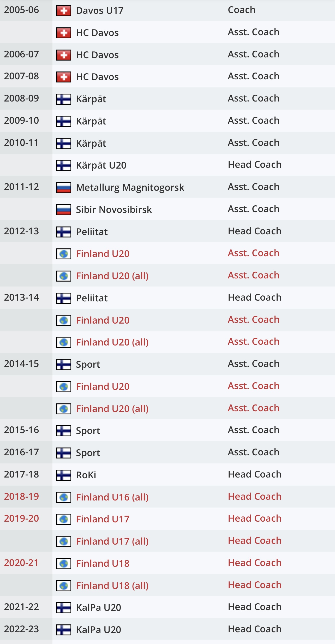Select the Sibir Novosibirsk team
The height and width of the screenshot is (644, 335).
tap(114, 210)
